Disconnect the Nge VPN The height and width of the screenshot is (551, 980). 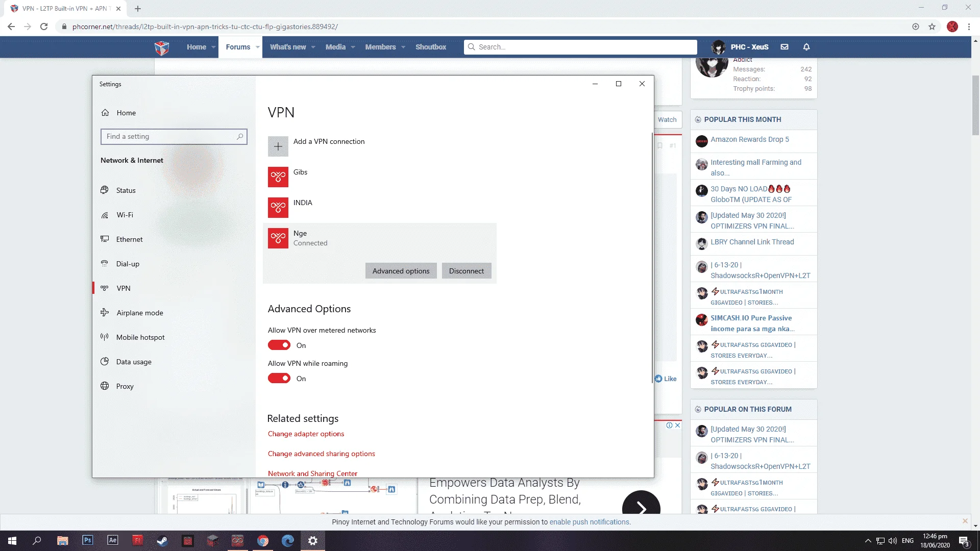[467, 271]
